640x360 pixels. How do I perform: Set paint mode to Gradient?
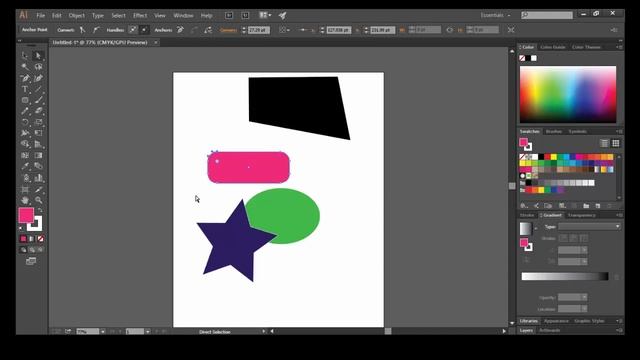pos(32,239)
